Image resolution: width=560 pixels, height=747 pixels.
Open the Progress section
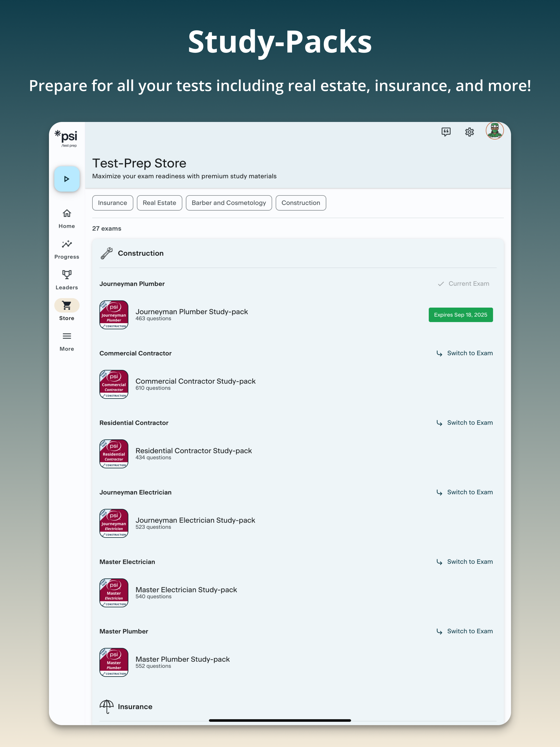(67, 250)
